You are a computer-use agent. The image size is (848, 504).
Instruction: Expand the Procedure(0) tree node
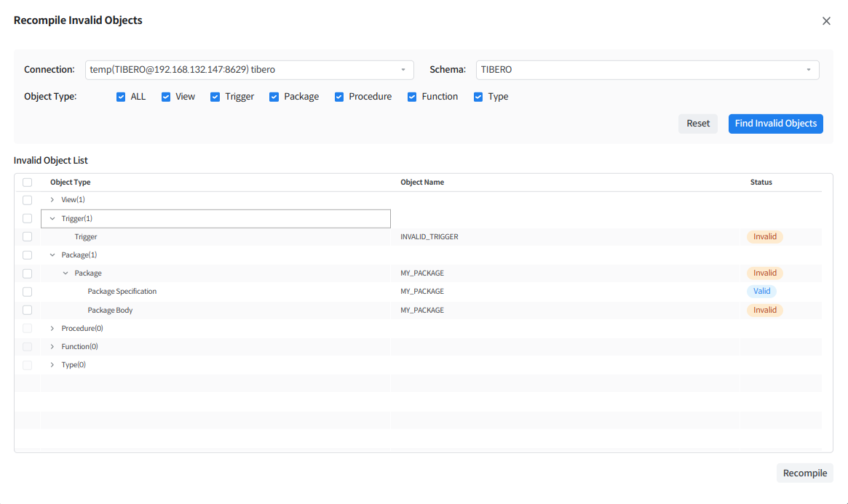coord(52,329)
